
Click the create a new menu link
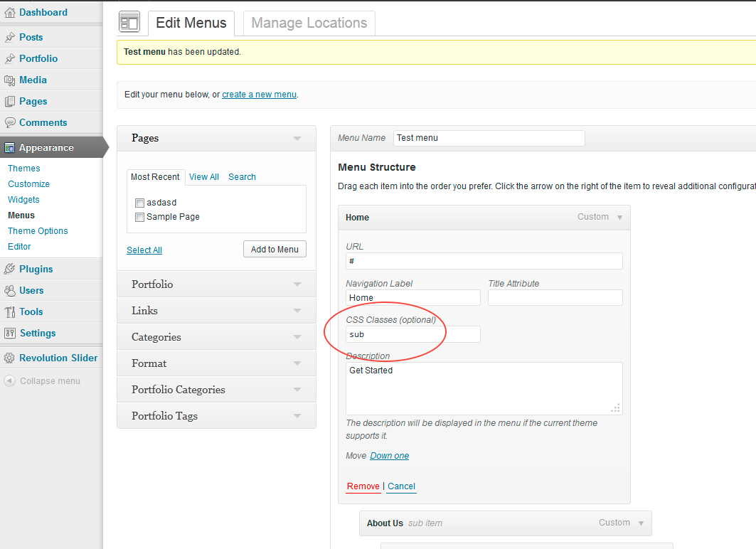pyautogui.click(x=259, y=95)
